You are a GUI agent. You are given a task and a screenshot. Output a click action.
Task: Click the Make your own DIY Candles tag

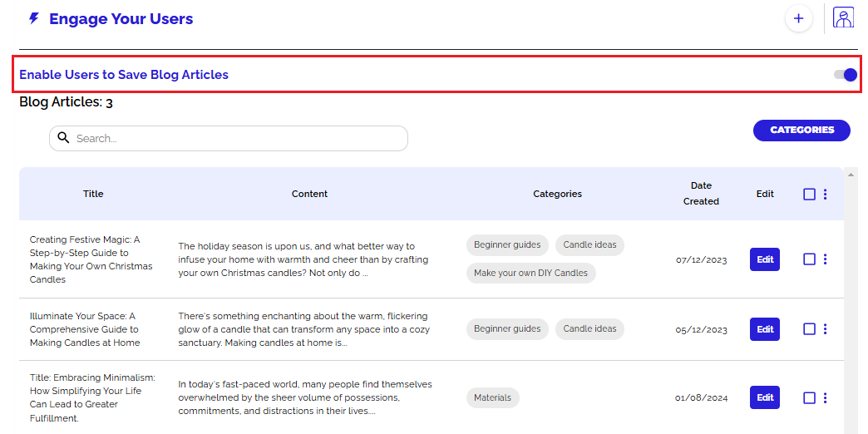point(530,273)
